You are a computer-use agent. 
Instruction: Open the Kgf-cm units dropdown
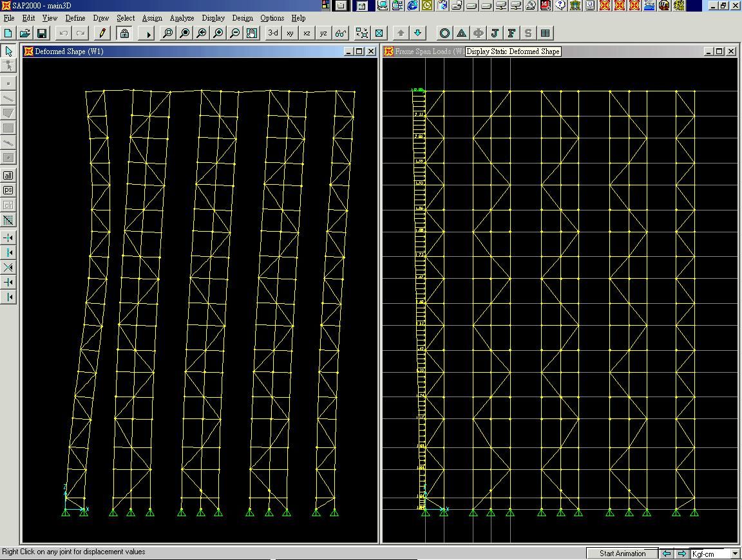735,554
